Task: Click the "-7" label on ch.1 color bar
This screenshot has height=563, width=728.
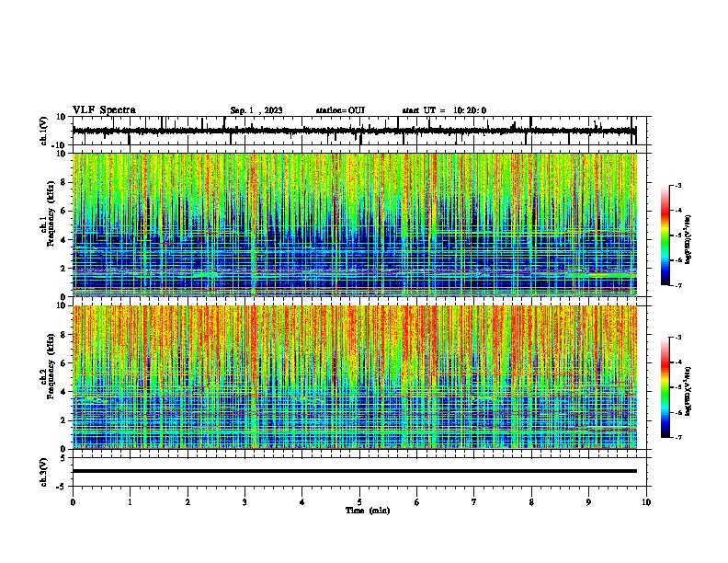Action: pyautogui.click(x=677, y=285)
